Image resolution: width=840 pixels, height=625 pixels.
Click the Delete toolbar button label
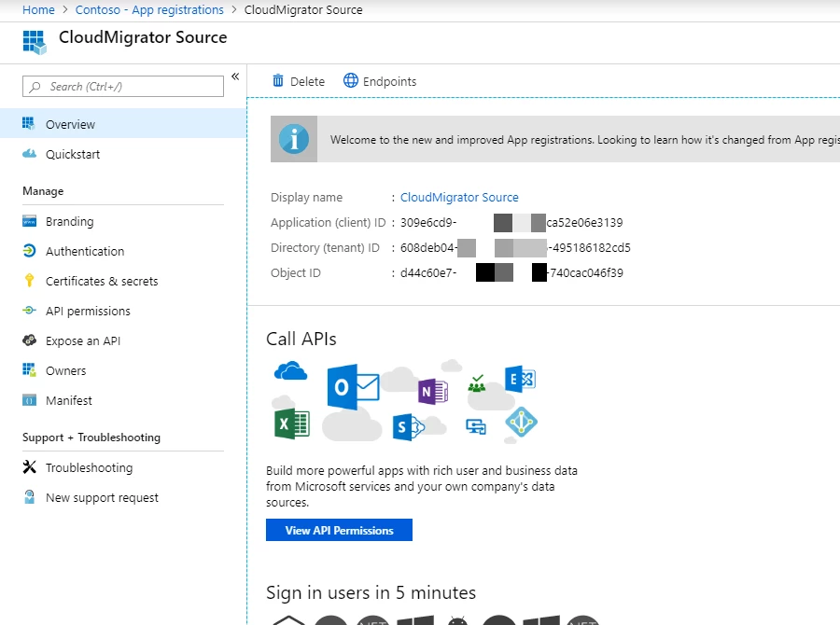(307, 81)
